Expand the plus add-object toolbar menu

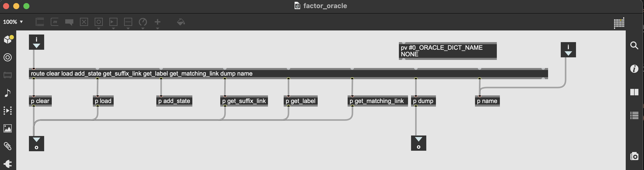(x=158, y=22)
